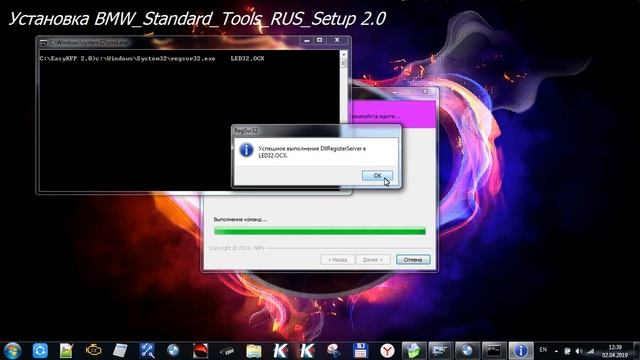Image resolution: width=640 pixels, height=360 pixels.
Task: Launch Yandex Browser from the taskbar
Action: coord(387,351)
